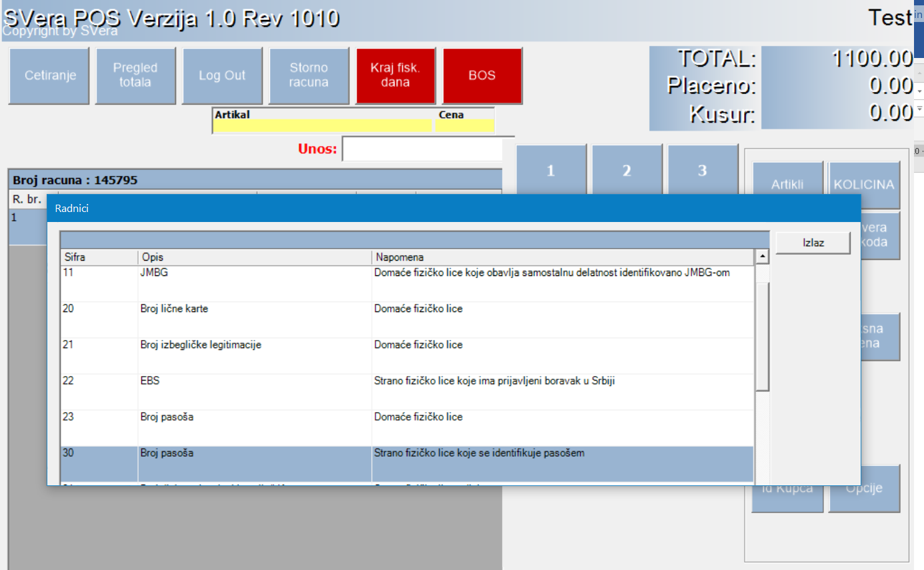Click Storno racuna button
Viewport: 924px width, 570px height.
[309, 75]
